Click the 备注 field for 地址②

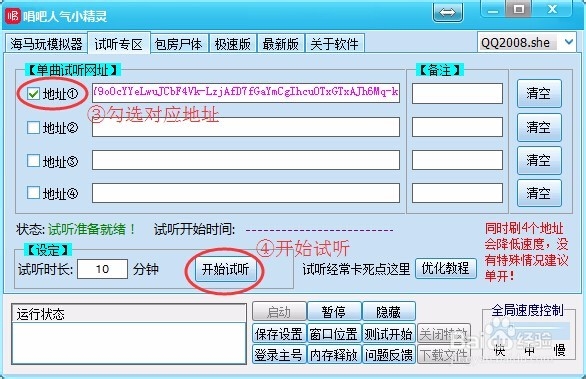pos(457,127)
